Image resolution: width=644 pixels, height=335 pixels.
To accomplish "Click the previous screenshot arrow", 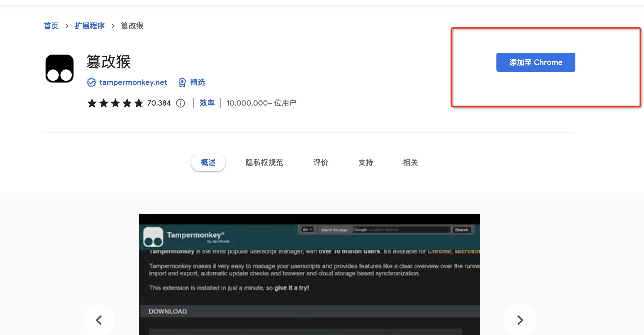I will point(99,320).
